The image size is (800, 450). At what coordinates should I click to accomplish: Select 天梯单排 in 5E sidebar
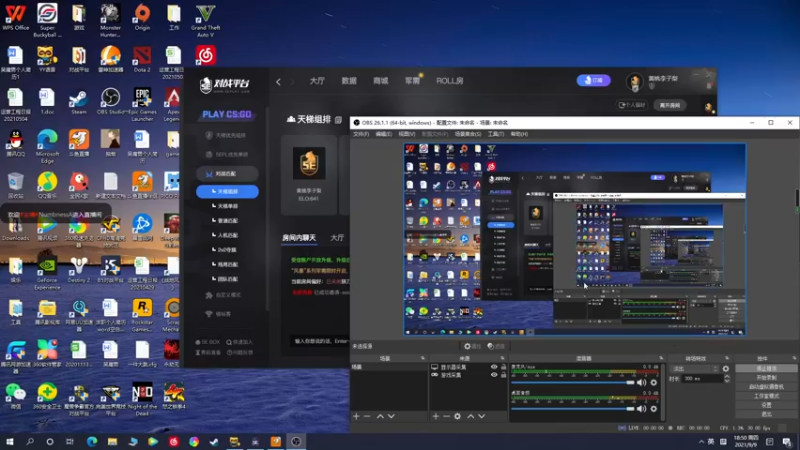pyautogui.click(x=227, y=206)
